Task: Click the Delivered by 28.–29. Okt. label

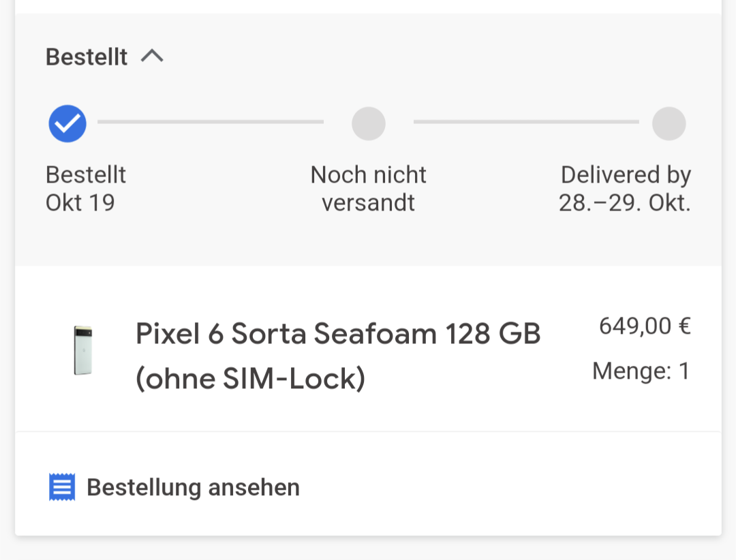Action: [x=625, y=189]
